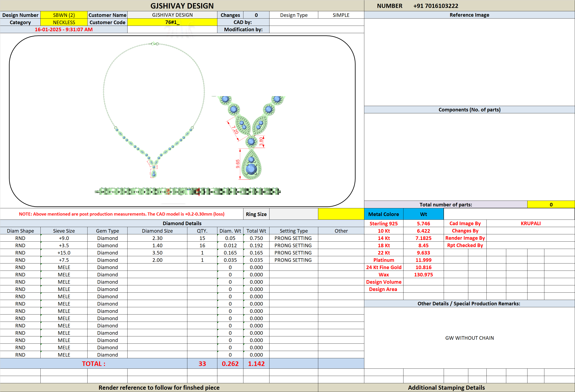The height and width of the screenshot is (392, 575).
Task: Click the KRUPALI Cad Image By value
Action: [x=530, y=223]
